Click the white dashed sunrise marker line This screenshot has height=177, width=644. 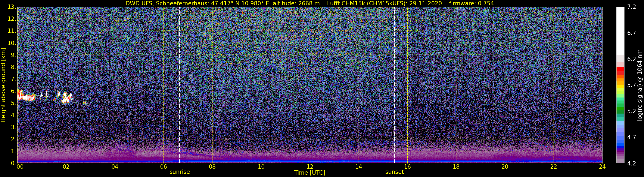coord(180,85)
